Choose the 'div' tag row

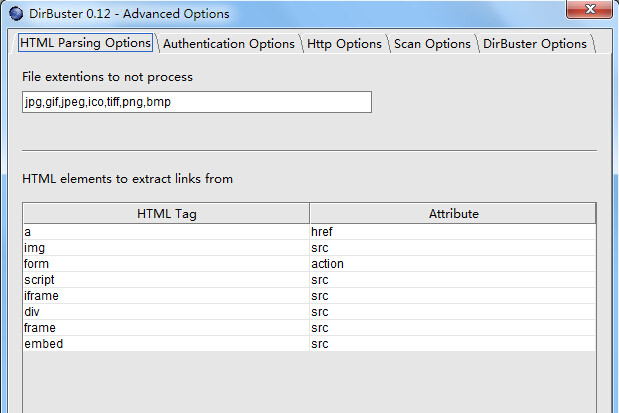[x=166, y=311]
